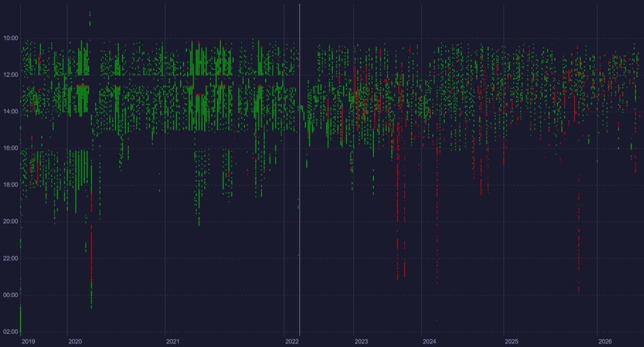
Task: Click the bright white vertical marker line
Action: click(x=300, y=170)
